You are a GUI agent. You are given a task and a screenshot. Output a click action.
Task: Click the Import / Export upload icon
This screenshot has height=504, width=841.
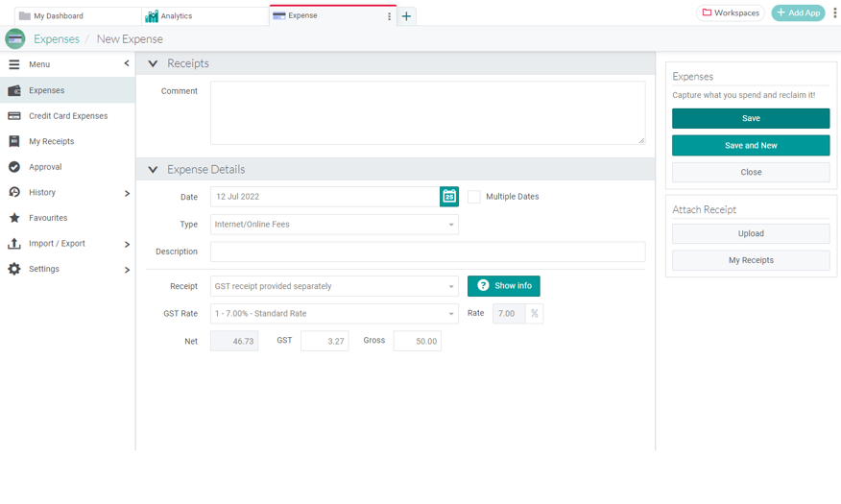click(14, 244)
